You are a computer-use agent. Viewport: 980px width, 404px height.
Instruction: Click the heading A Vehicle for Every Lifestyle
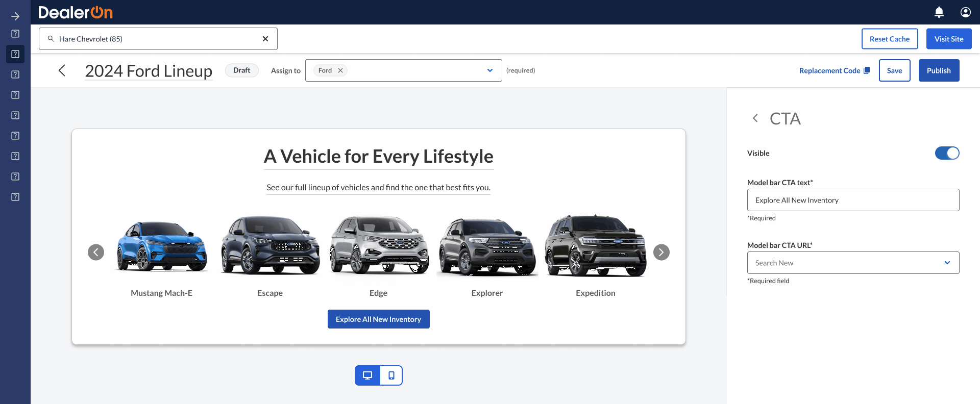coord(379,156)
